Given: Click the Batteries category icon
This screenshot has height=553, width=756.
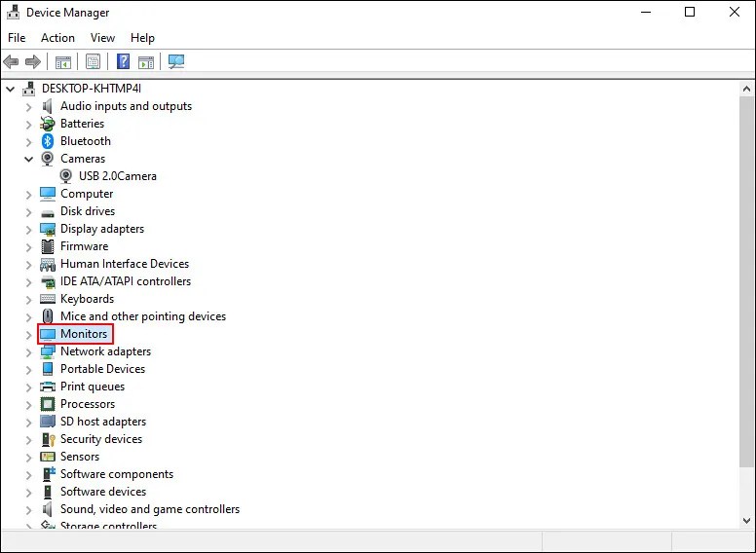Looking at the screenshot, I should click(47, 124).
